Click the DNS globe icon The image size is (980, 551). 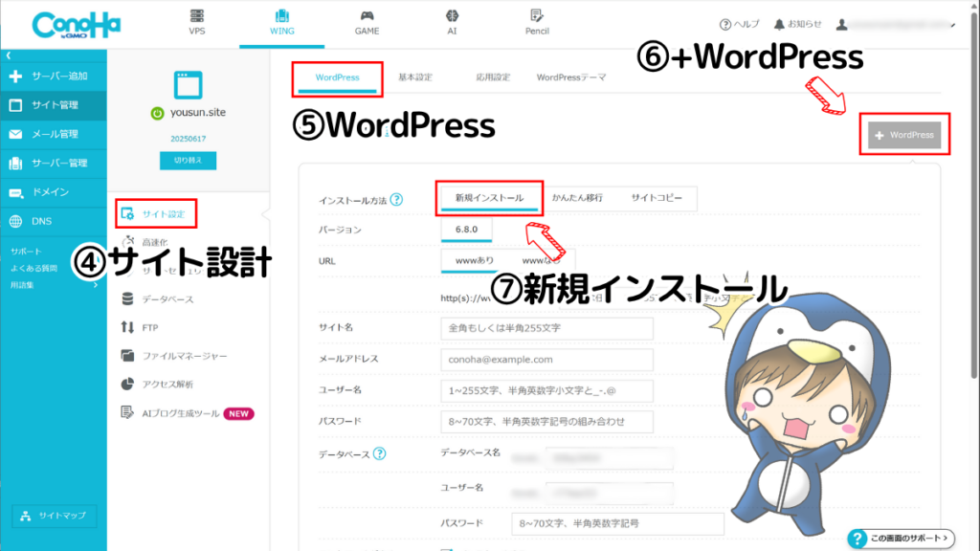[15, 221]
